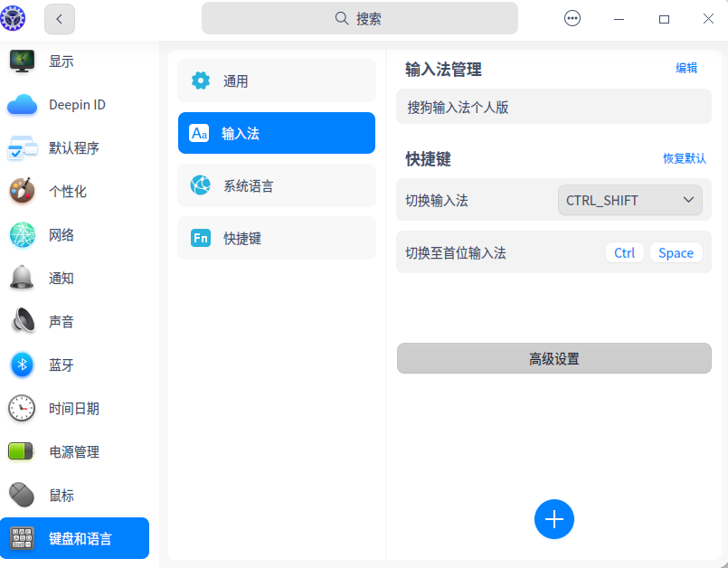Viewport: 728px width, 568px height.
Task: Select the 个性化 personalization palette icon
Action: [22, 192]
